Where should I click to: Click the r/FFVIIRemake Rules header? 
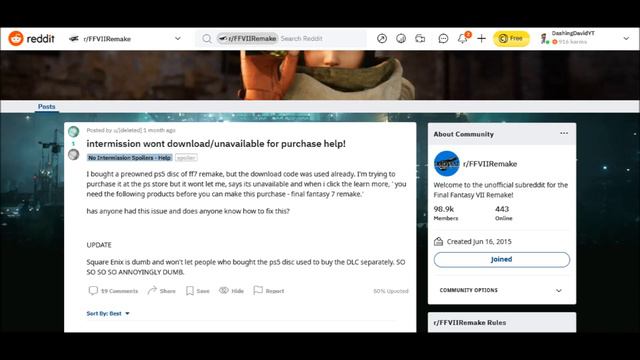click(x=502, y=322)
